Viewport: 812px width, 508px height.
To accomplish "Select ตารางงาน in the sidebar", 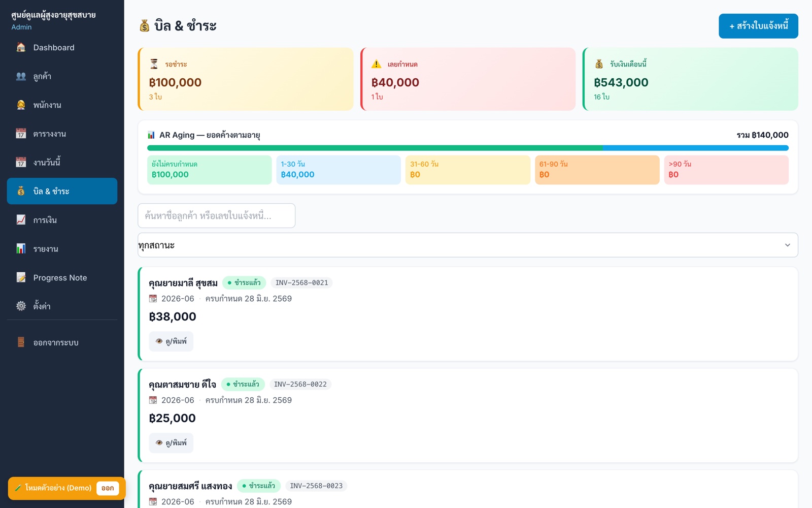I will (62, 134).
